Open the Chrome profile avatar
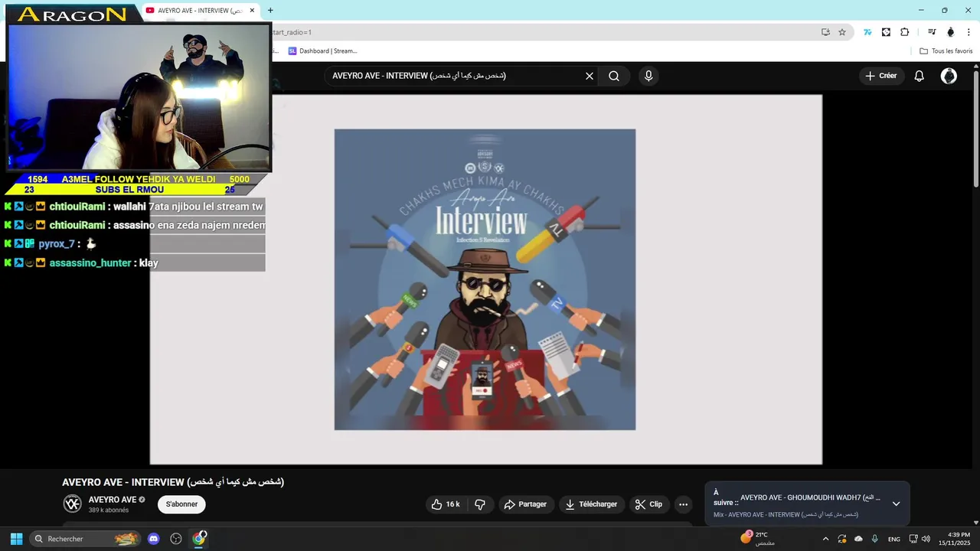 click(951, 32)
